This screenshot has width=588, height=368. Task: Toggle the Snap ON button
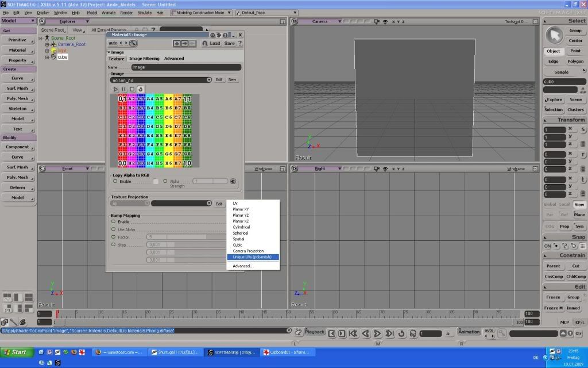(547, 246)
